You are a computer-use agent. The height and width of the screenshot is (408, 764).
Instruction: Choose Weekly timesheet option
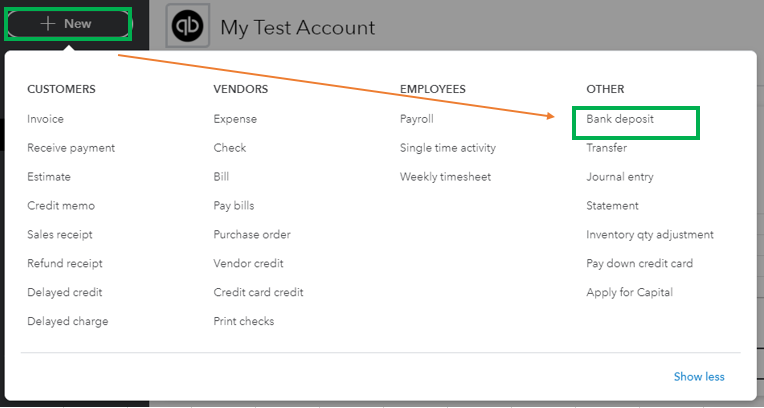coord(445,177)
